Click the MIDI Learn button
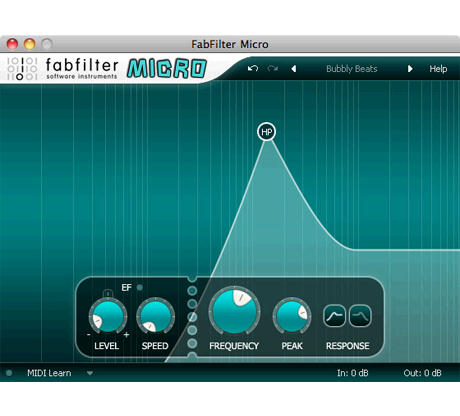 click(x=49, y=373)
